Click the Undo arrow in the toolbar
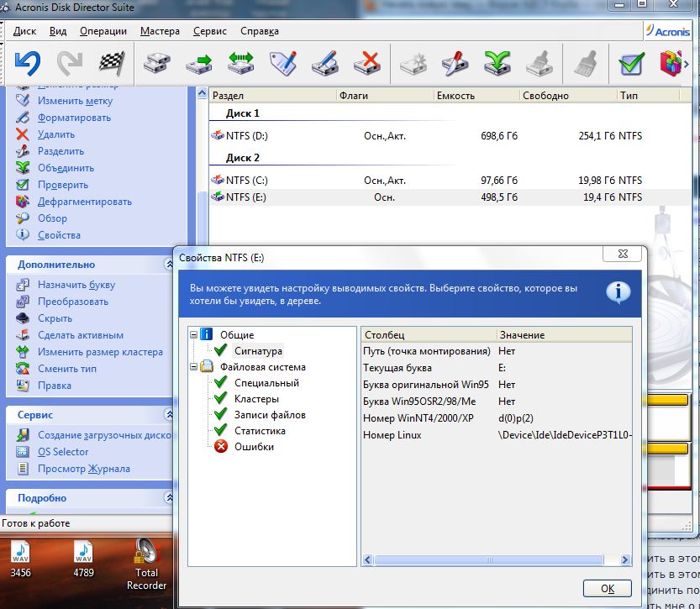The width and height of the screenshot is (700, 609). click(28, 63)
